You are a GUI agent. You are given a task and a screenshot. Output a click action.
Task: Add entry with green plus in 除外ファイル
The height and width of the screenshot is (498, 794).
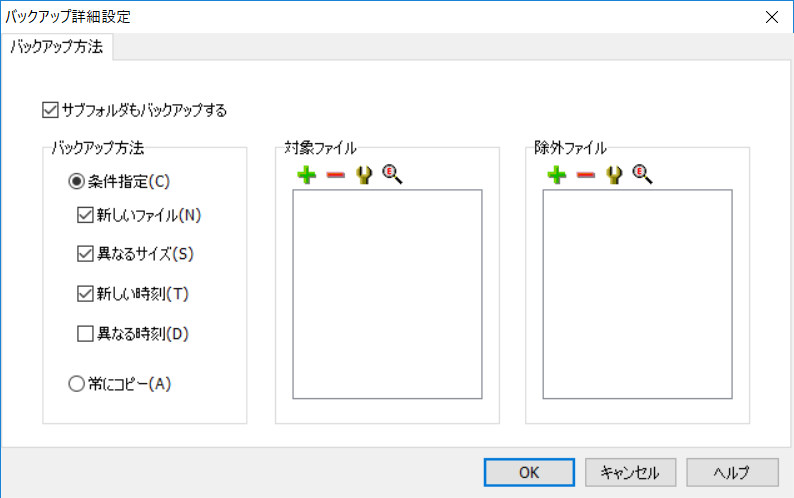pyautogui.click(x=557, y=175)
